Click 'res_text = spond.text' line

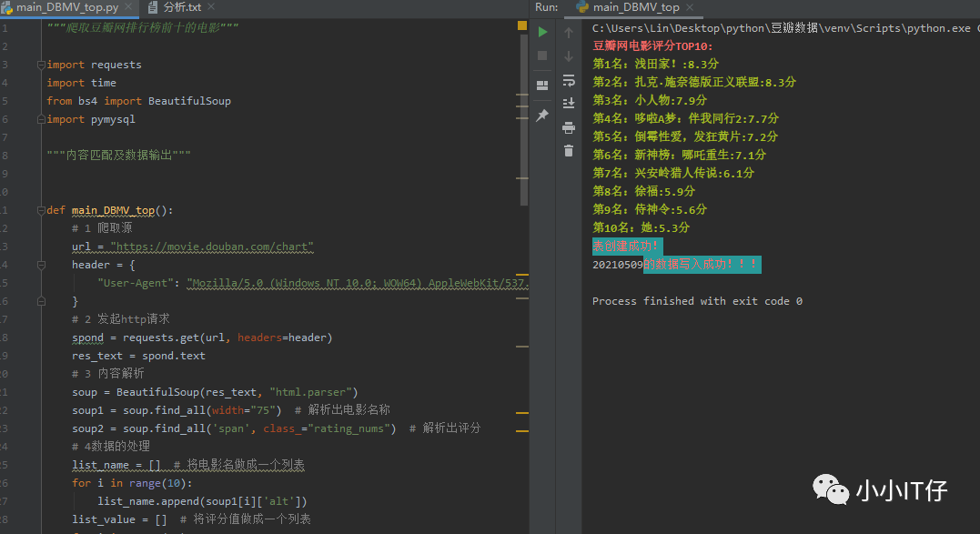pyautogui.click(x=138, y=356)
